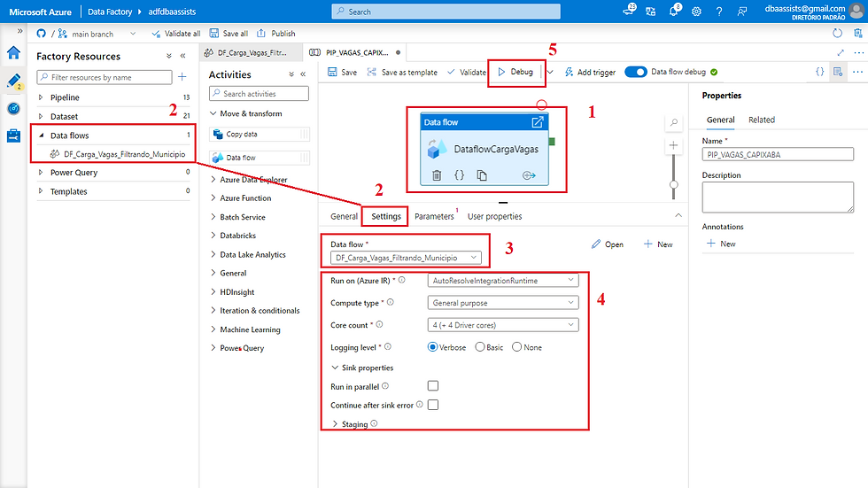Expand the Pipeline tree node
The image size is (868, 488).
pos(41,97)
